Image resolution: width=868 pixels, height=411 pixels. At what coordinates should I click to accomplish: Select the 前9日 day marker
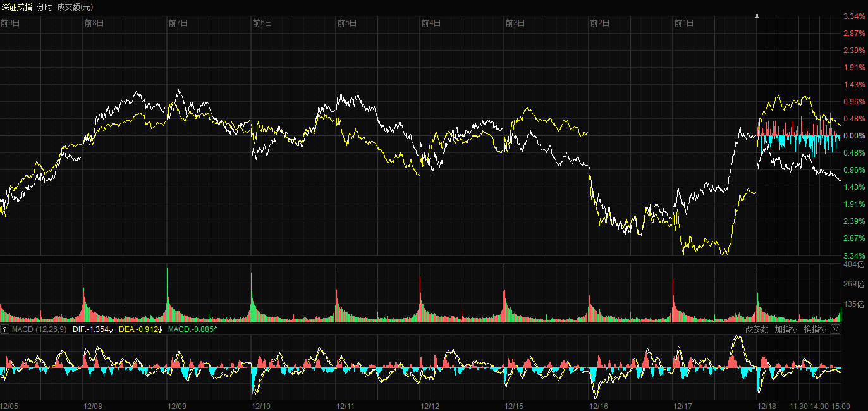point(10,23)
